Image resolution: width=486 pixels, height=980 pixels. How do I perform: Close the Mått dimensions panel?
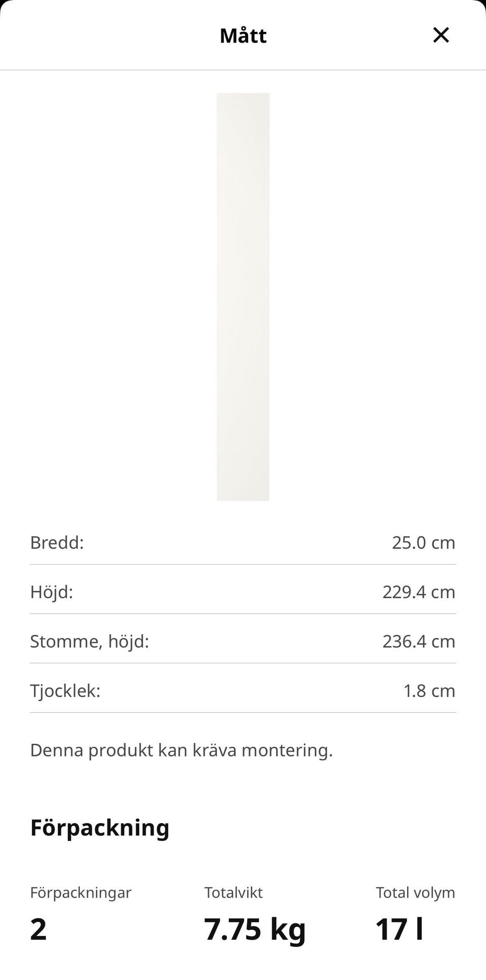(441, 35)
